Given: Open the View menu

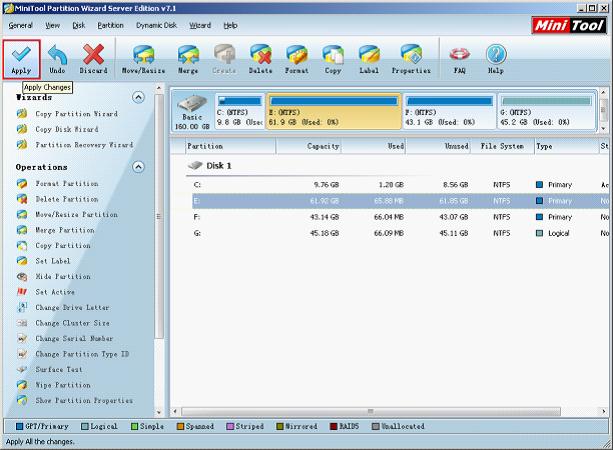Looking at the screenshot, I should coord(52,25).
